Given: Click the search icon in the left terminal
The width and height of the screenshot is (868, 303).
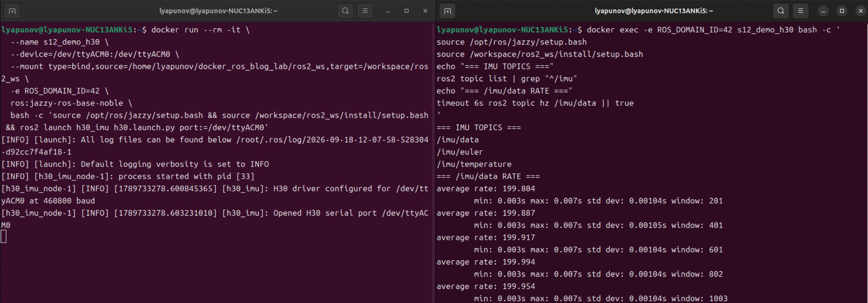Looking at the screenshot, I should [345, 11].
